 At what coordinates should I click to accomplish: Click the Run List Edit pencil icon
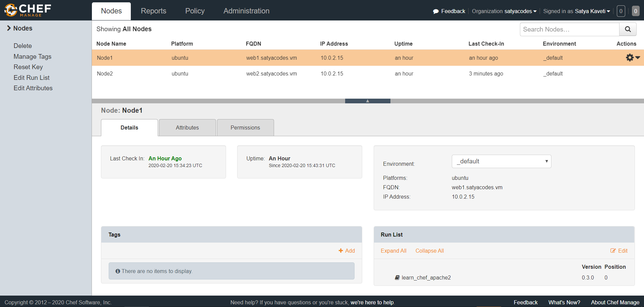[x=613, y=251]
